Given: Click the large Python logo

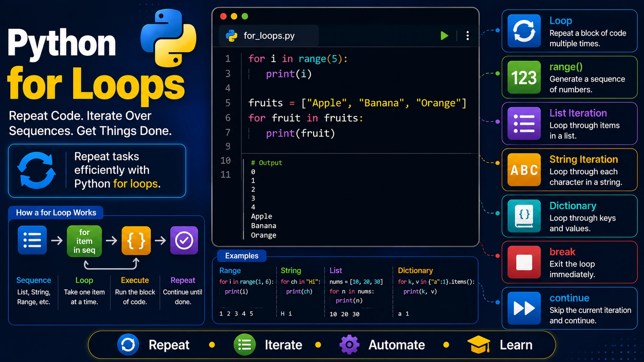Looking at the screenshot, I should click(168, 38).
